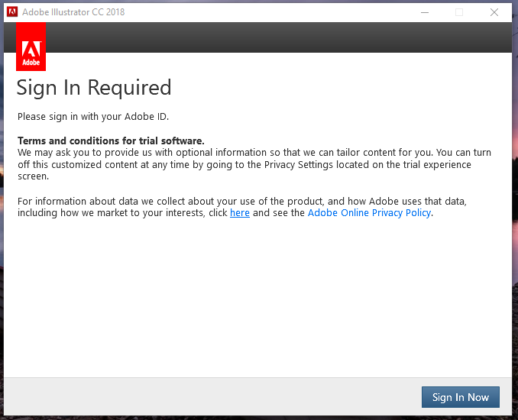
Task: Click the 'Adobe Illustrator CC 2018' window title
Action: pyautogui.click(x=73, y=12)
